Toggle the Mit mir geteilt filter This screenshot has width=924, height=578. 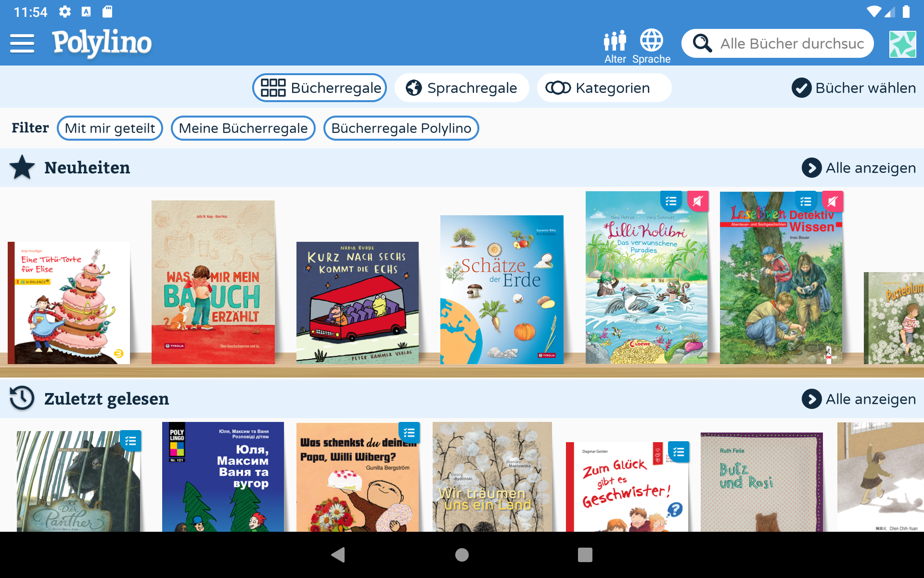tap(110, 128)
